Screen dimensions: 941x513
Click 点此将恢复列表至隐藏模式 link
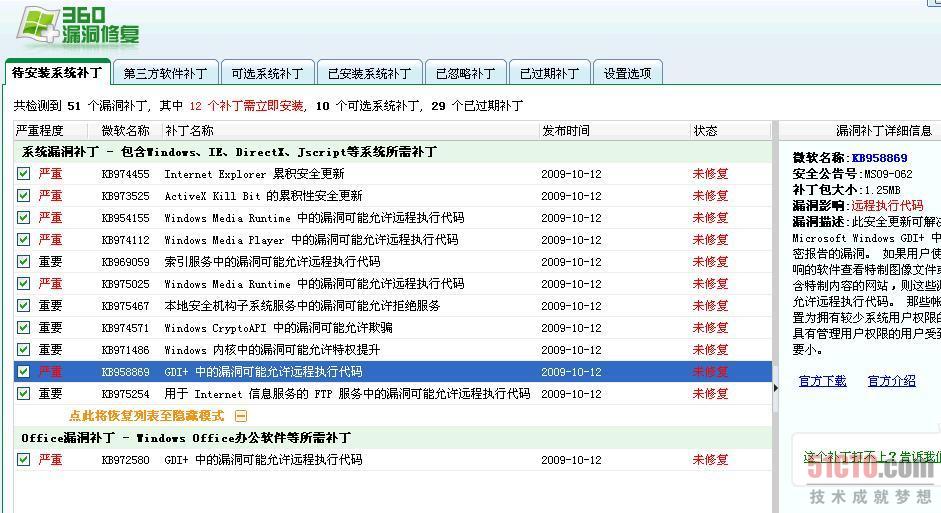[x=146, y=416]
